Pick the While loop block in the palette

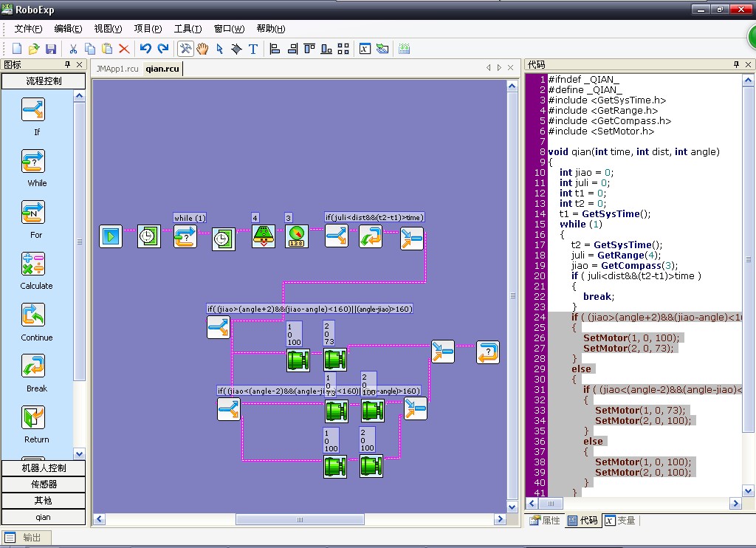pyautogui.click(x=33, y=161)
